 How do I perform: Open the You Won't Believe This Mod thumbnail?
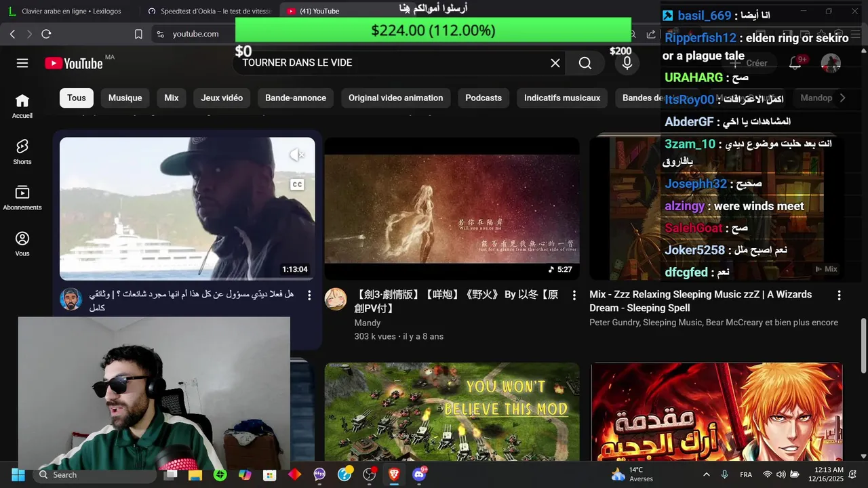click(452, 411)
